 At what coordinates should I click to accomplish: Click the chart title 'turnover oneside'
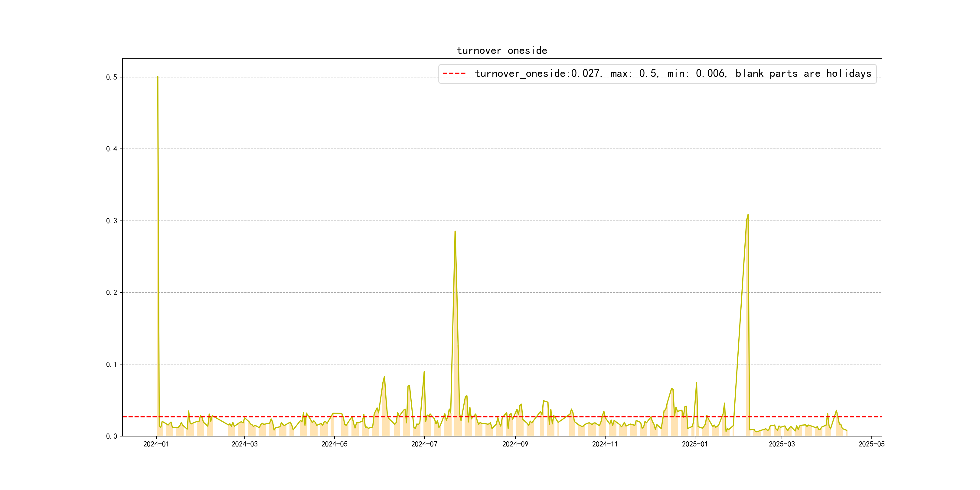coord(501,51)
